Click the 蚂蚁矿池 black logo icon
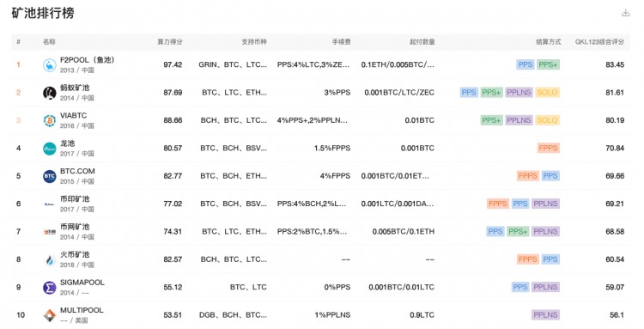The height and width of the screenshot is (329, 644). pyautogui.click(x=50, y=93)
